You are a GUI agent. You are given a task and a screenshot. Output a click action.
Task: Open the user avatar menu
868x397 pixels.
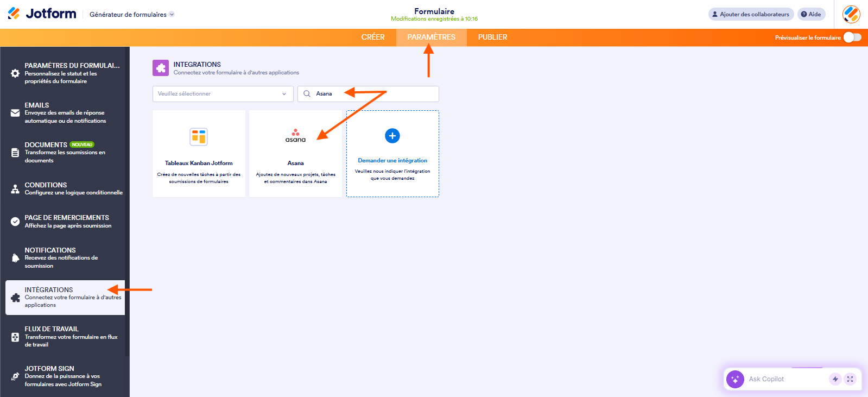851,14
